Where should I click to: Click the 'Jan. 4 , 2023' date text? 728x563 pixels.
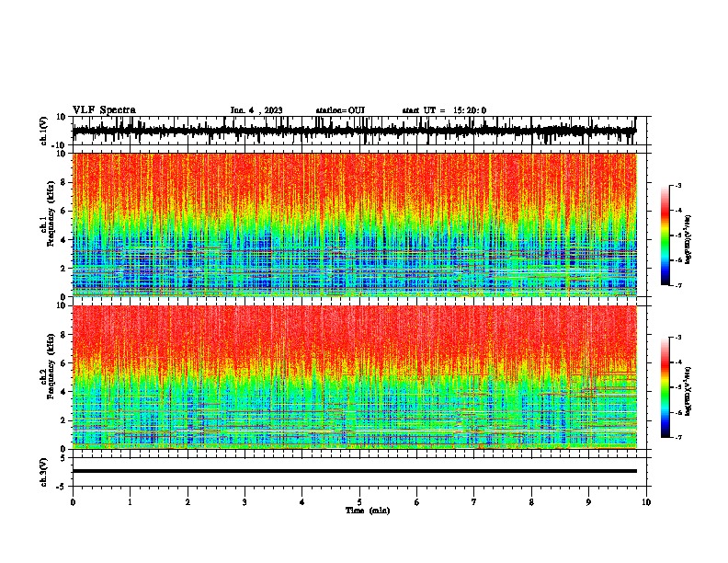[256, 110]
